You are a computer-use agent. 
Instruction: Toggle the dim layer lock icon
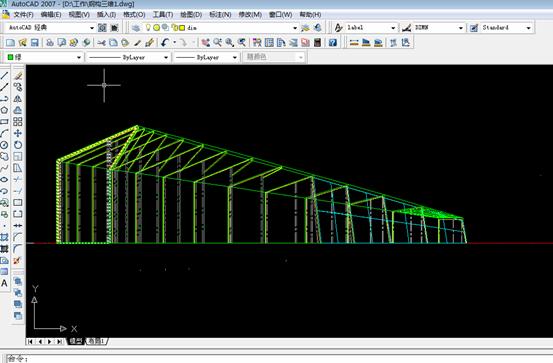[x=174, y=28]
